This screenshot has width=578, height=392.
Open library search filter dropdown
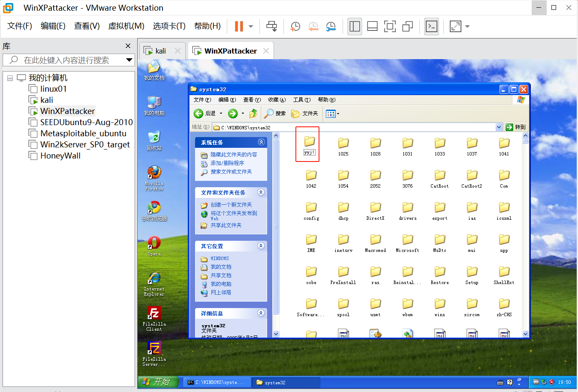[129, 60]
